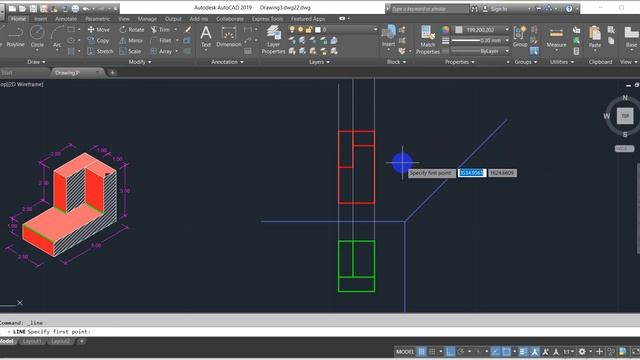Toggle object snap in status bar
Image resolution: width=640 pixels, height=360 pixels.
(x=506, y=351)
